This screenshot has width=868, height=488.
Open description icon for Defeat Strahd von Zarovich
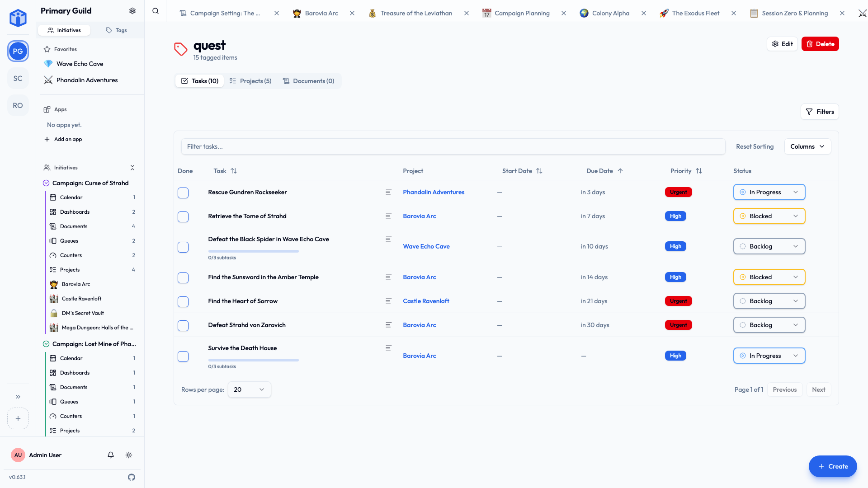point(388,325)
